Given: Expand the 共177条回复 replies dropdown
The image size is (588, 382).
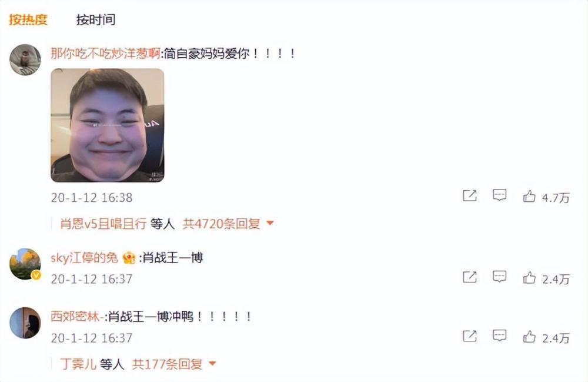Looking at the screenshot, I should point(175,364).
